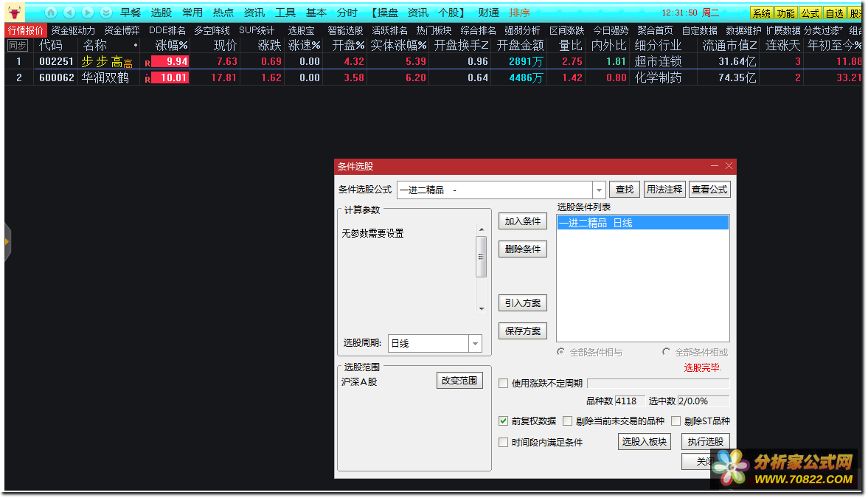Click 查找 button in dialog
This screenshot has height=498, width=868.
pos(625,190)
